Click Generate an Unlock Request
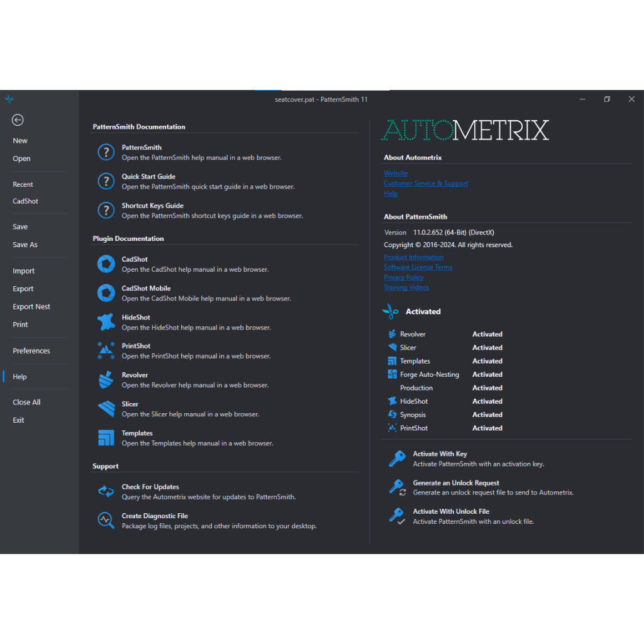This screenshot has width=644, height=644. click(x=456, y=483)
